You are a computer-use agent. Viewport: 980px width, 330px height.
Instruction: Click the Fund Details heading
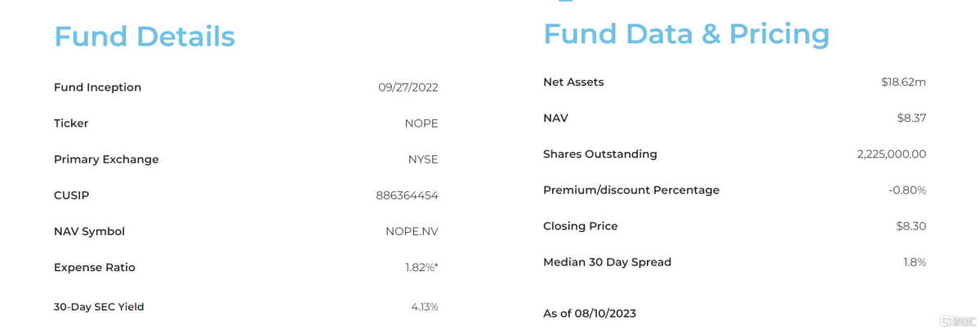click(x=144, y=37)
